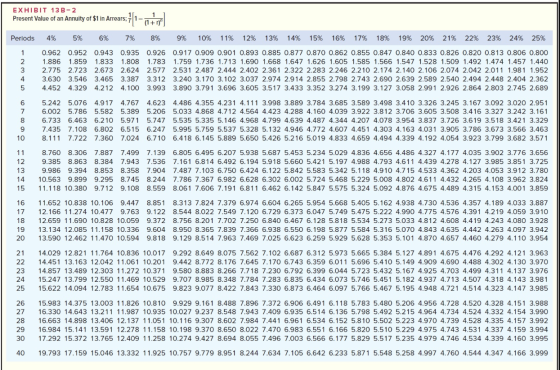Click 9.427 in period 30 under 10%
Viewport: 560px width, 370px height.
[x=205, y=338]
